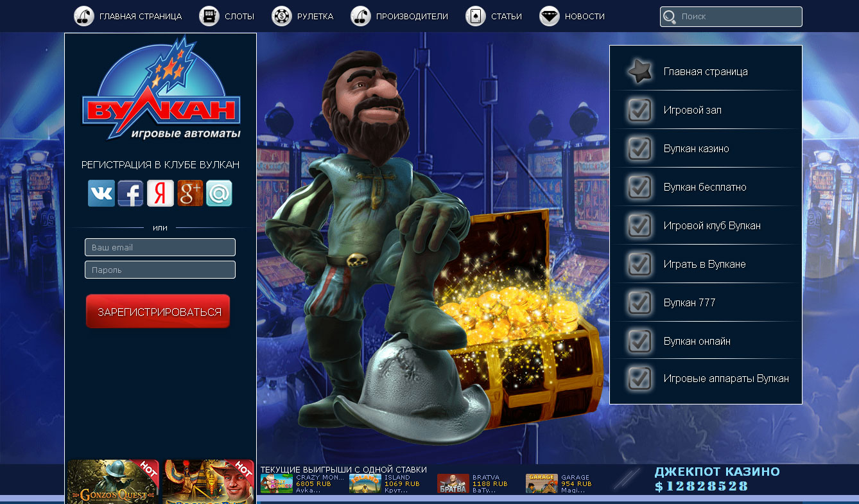This screenshot has width=859, height=504.
Task: Open the Производители menu item
Action: [x=412, y=16]
